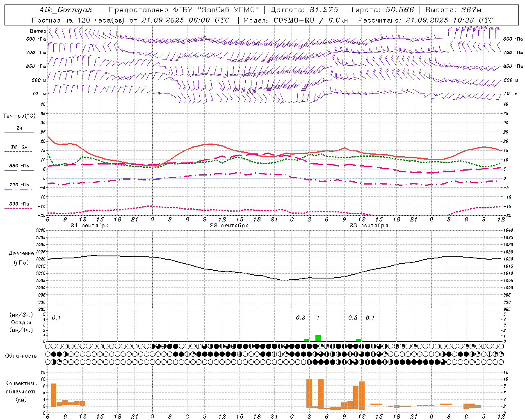Click the (мм/1ч.) precipitation unit label
The image size is (525, 420).
21,330
